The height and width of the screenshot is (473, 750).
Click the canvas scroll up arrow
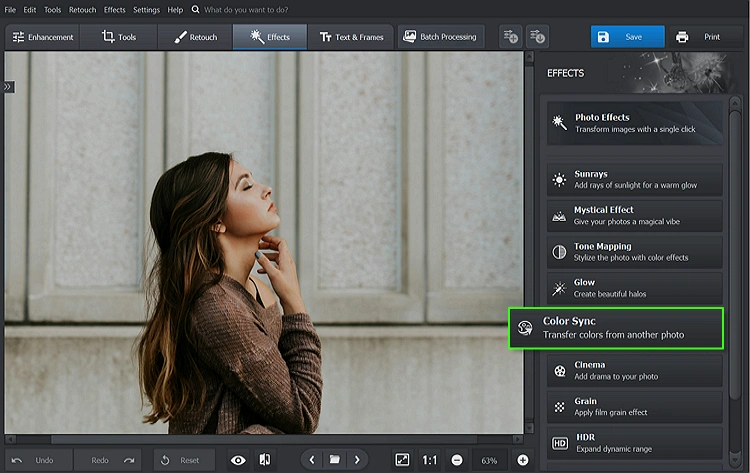click(529, 57)
